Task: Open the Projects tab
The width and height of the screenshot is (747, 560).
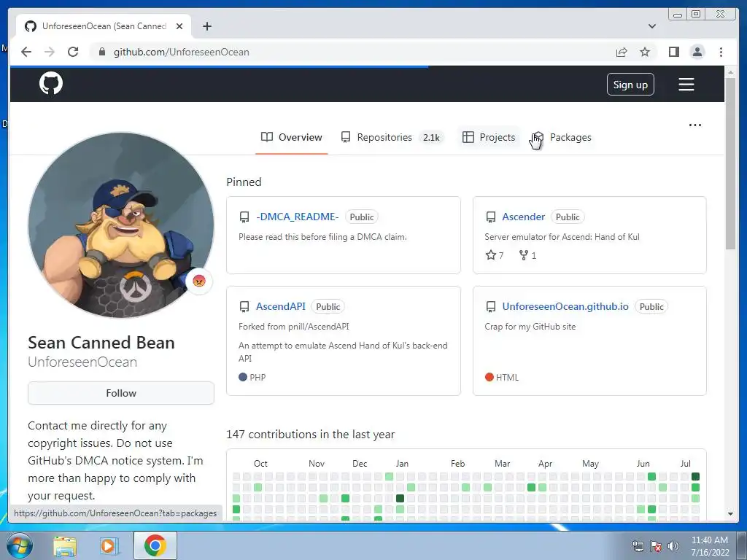Action: click(489, 137)
